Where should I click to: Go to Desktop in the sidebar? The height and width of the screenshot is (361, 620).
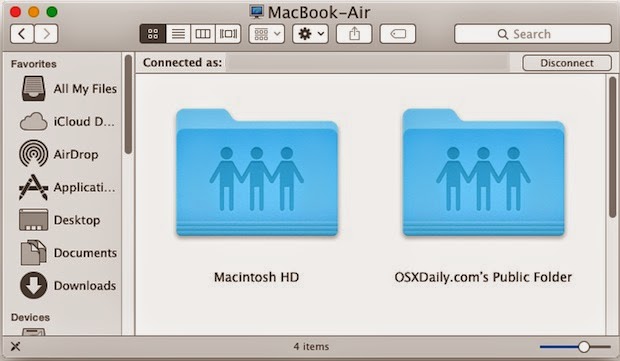(x=59, y=220)
